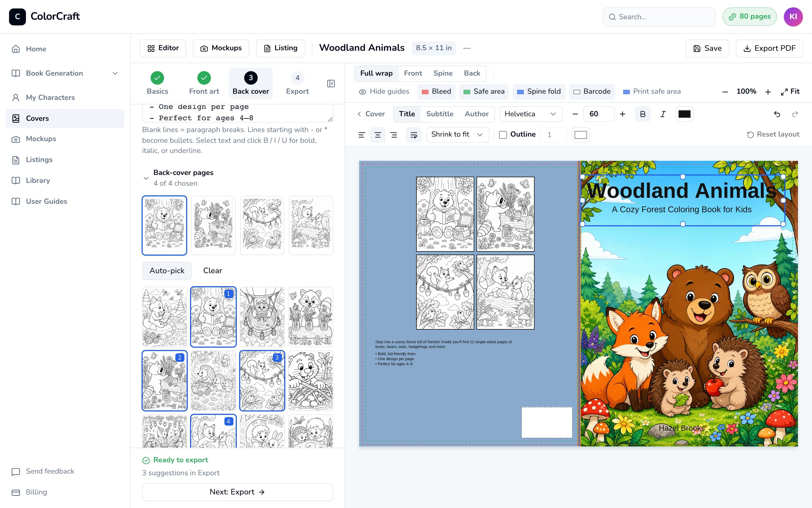Toggle bold formatting button
812x508 pixels.
point(643,114)
